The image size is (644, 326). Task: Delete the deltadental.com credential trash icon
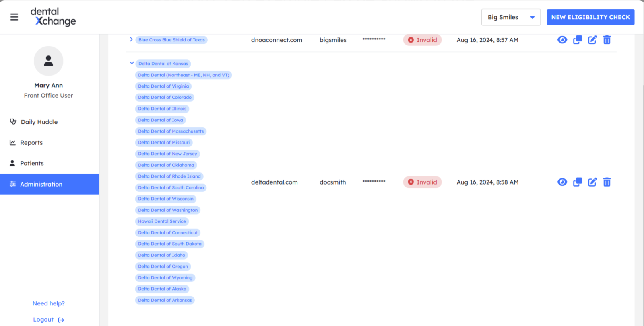click(x=607, y=182)
